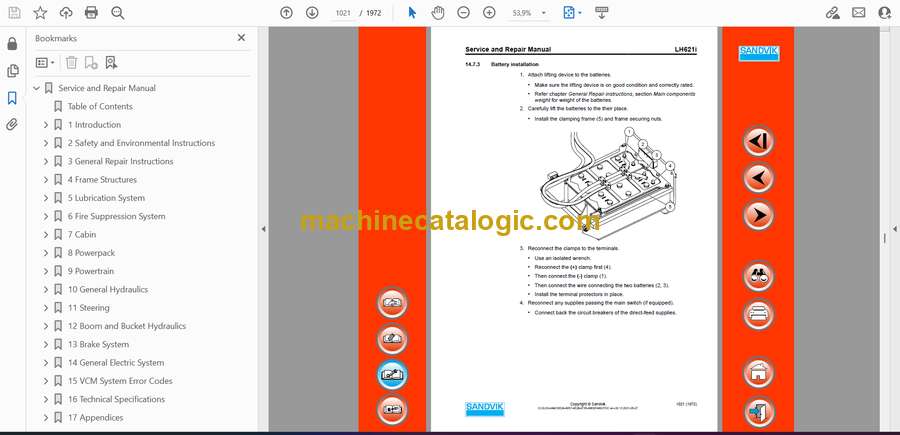Select the 7 Cabin bookmark
This screenshot has width=900, height=435.
82,234
